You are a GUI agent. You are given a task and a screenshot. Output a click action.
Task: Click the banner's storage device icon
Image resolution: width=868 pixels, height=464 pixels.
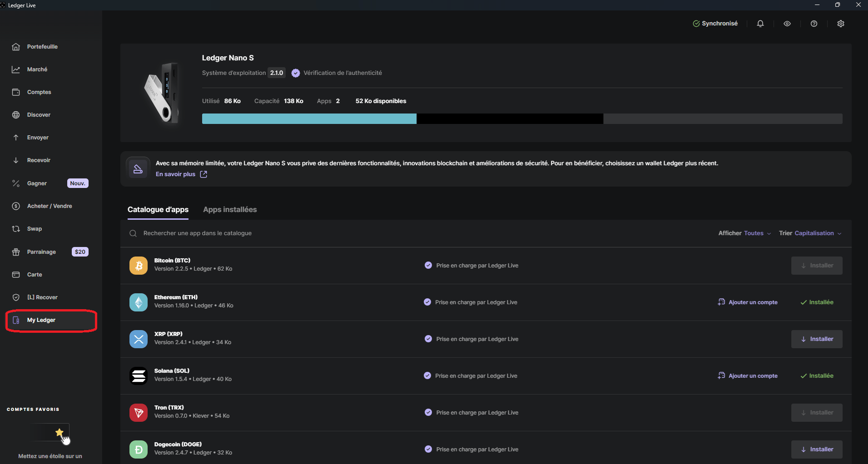[138, 169]
